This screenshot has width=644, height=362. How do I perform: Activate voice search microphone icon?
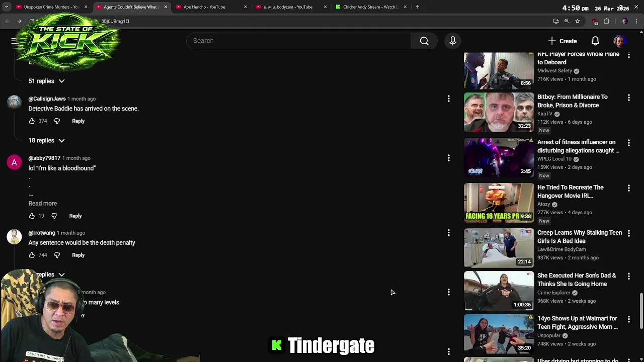point(452,41)
